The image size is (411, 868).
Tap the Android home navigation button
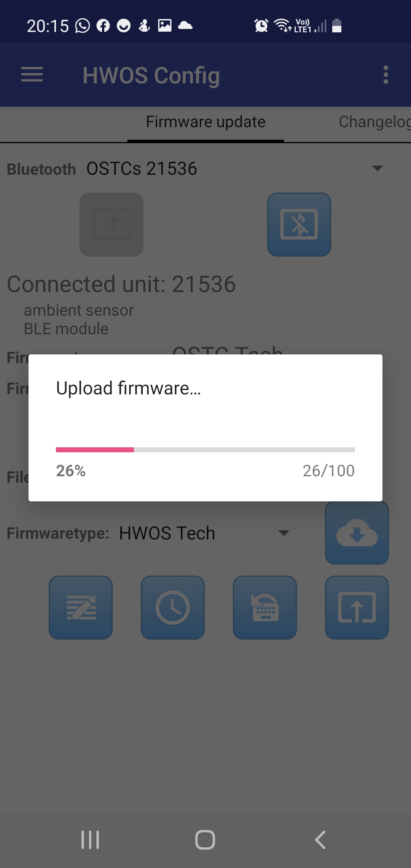tap(205, 840)
